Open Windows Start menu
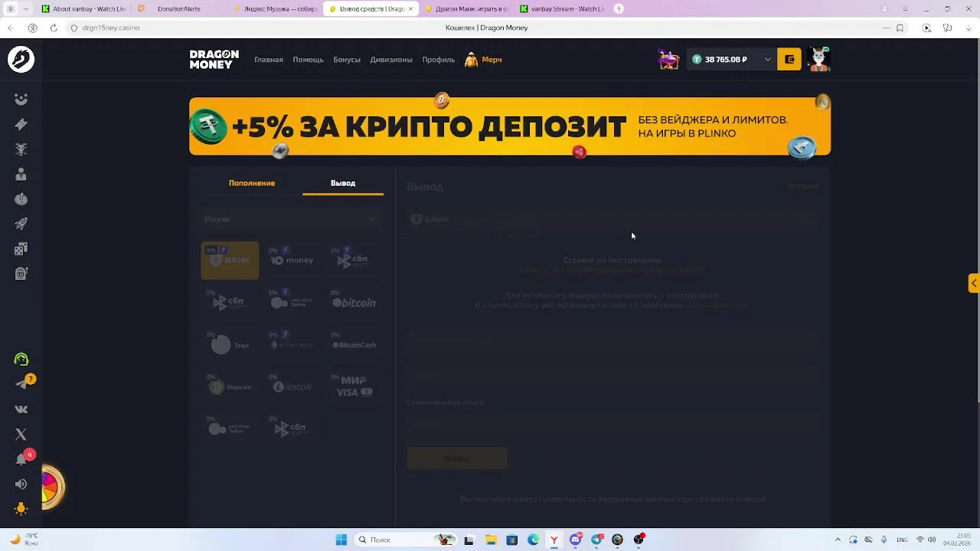980x551 pixels. point(341,540)
